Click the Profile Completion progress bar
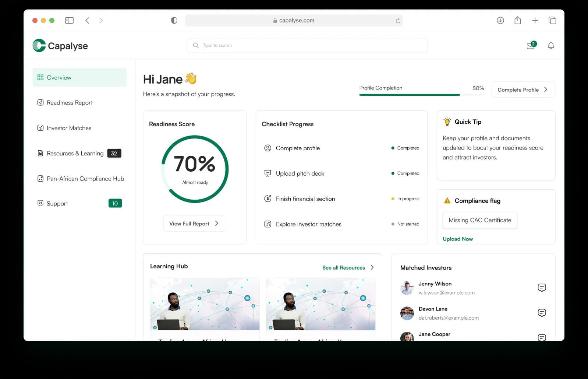Screen dimensions: 588x379 (422, 95)
